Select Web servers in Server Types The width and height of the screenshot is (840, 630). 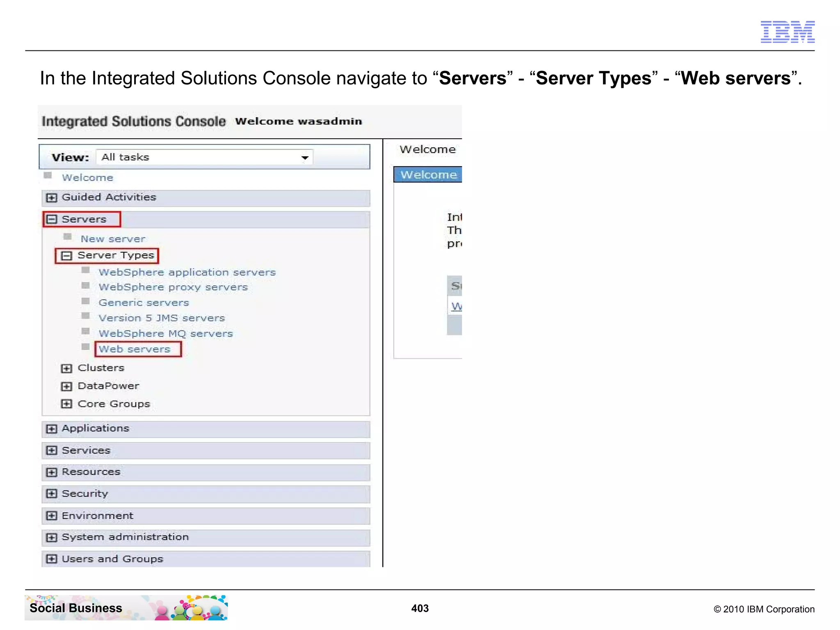(135, 349)
